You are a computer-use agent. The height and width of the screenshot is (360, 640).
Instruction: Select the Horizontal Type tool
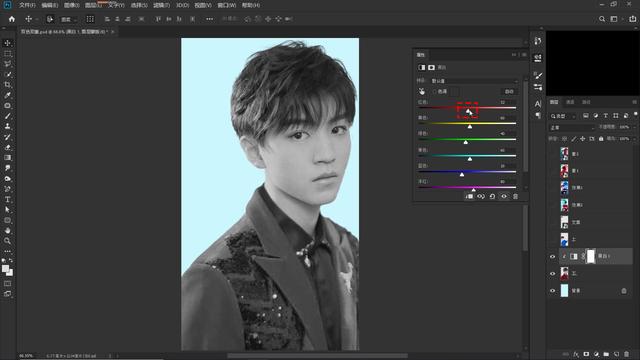point(7,199)
